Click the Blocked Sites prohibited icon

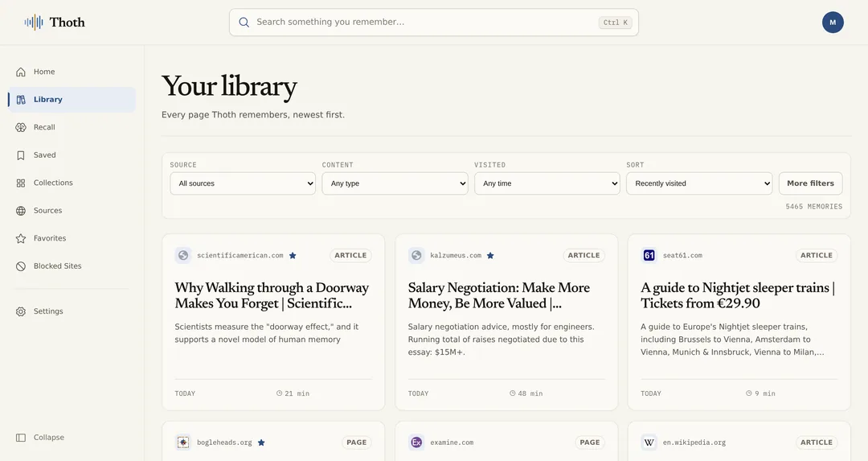pyautogui.click(x=21, y=266)
